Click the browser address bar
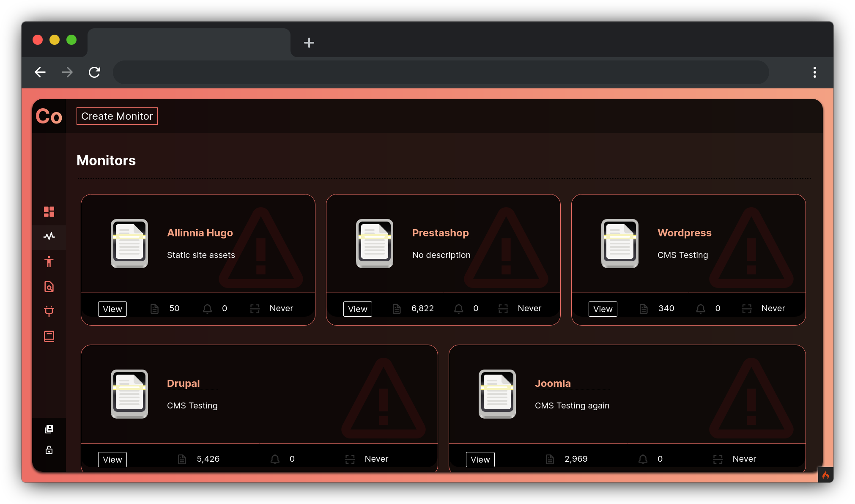Viewport: 855px width, 504px height. [440, 72]
